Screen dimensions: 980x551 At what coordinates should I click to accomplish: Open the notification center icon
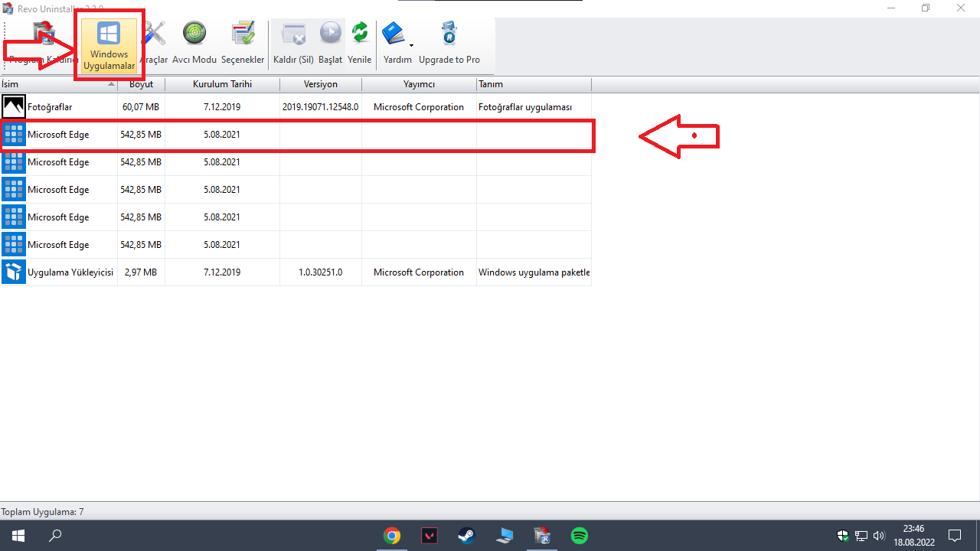(955, 536)
